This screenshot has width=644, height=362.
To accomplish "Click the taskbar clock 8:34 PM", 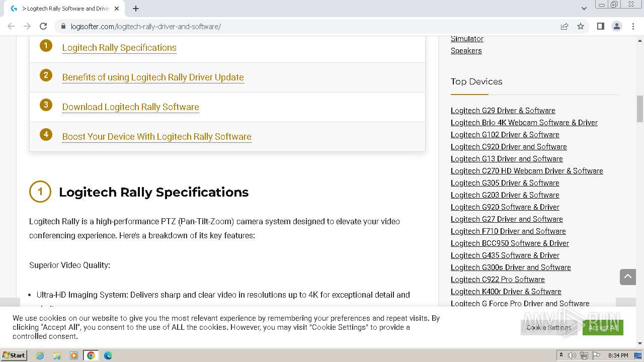I will (618, 355).
